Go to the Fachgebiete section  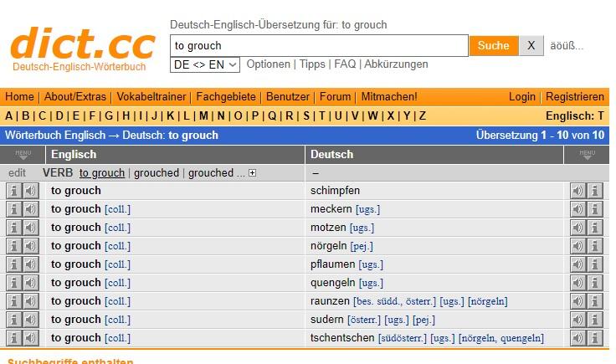[x=227, y=97]
